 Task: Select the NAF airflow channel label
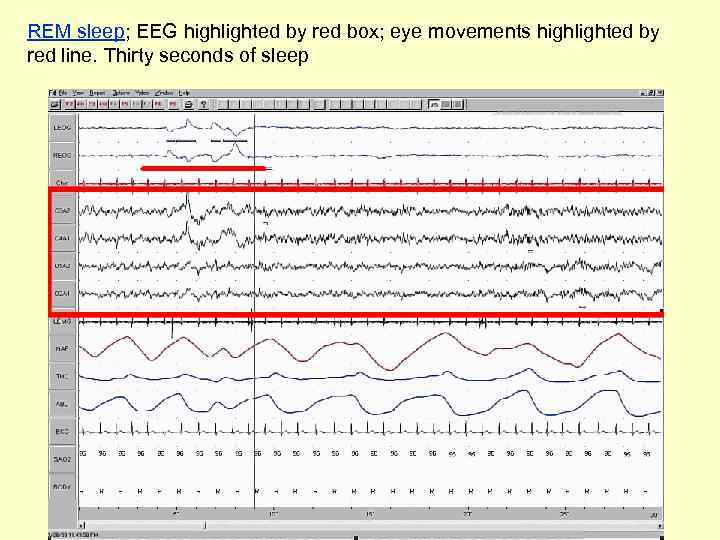pyautogui.click(x=62, y=349)
